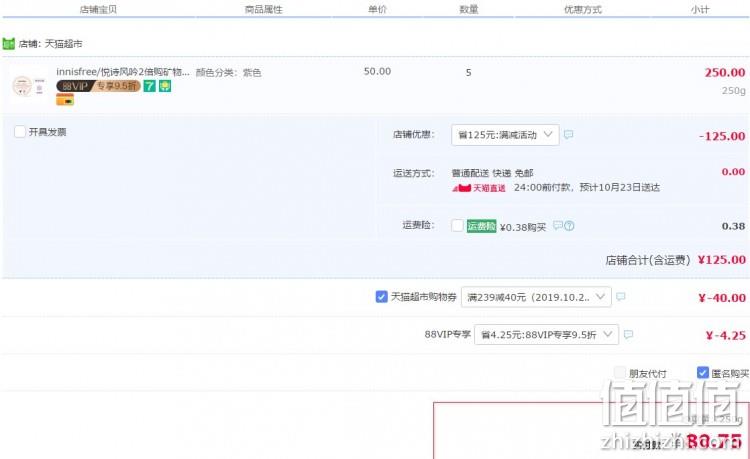Viewport: 750px width, 459px height.
Task: Click the ¥-4.25 VIP discount amount
Action: [x=726, y=336]
